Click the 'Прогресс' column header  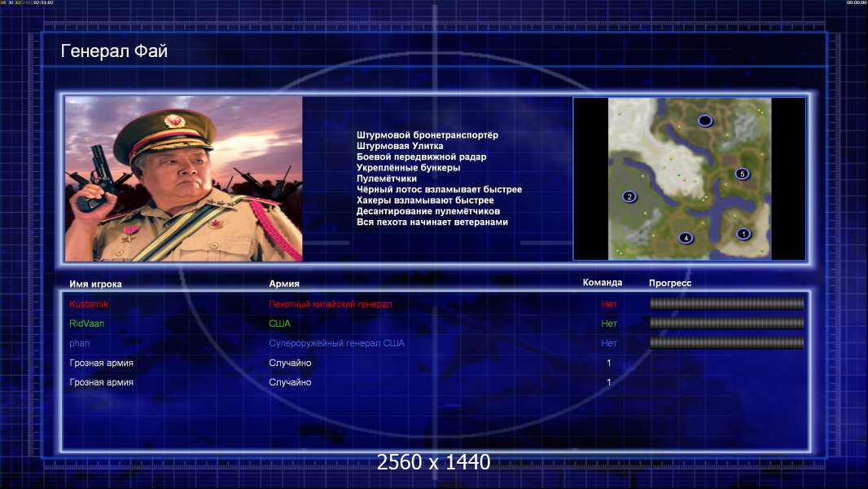point(670,283)
